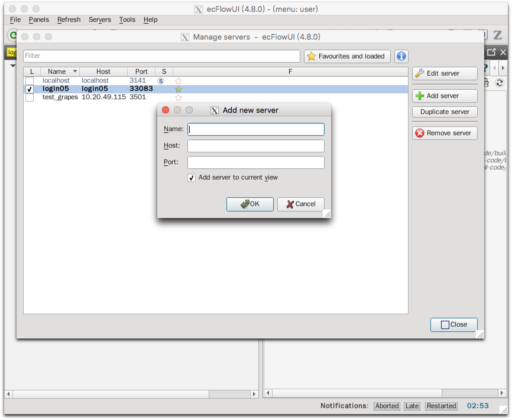Open the Refresh menu
This screenshot has width=512, height=420.
pyautogui.click(x=69, y=19)
